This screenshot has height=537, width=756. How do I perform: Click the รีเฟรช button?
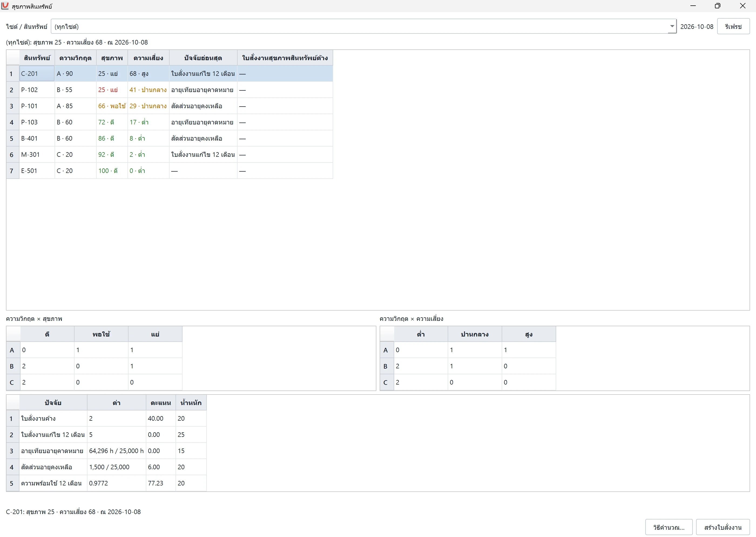click(x=733, y=26)
